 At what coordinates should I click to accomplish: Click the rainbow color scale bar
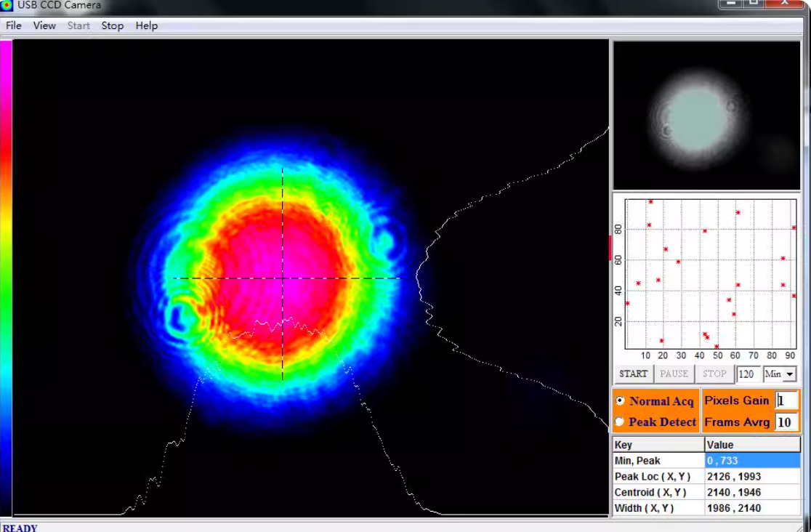[x=6, y=276]
